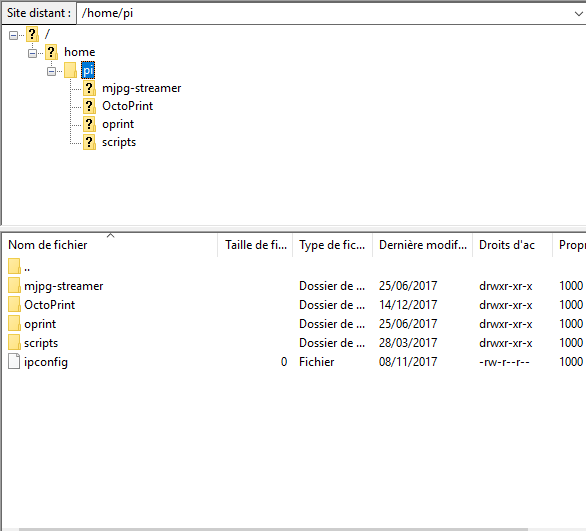The width and height of the screenshot is (586, 531).
Task: Select scripts in the directory tree
Action: pyautogui.click(x=119, y=142)
